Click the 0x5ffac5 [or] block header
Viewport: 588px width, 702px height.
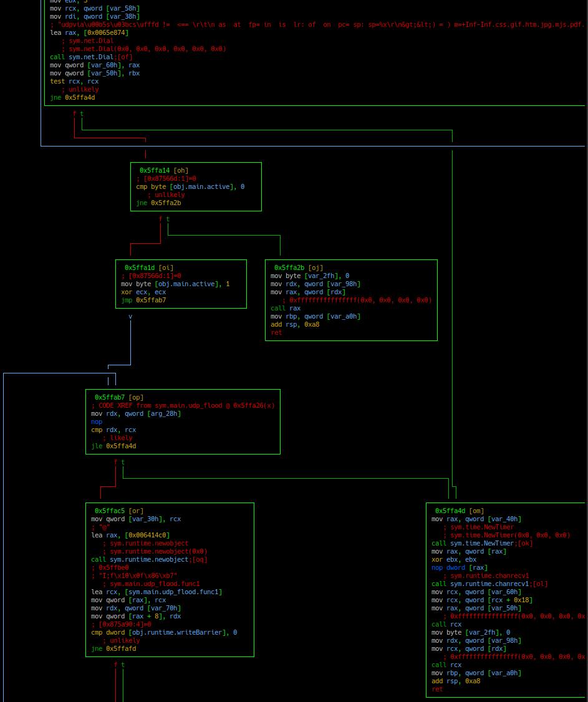point(118,511)
